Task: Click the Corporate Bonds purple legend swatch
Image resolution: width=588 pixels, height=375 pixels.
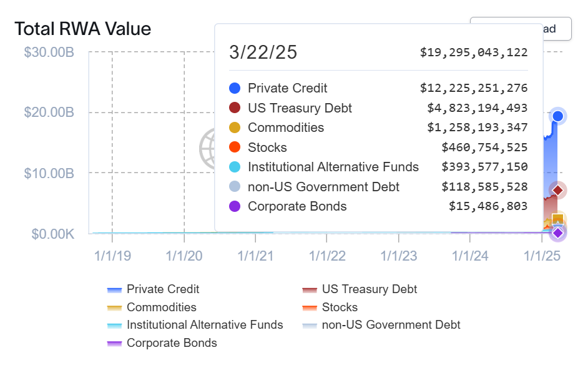Action: click(x=114, y=343)
